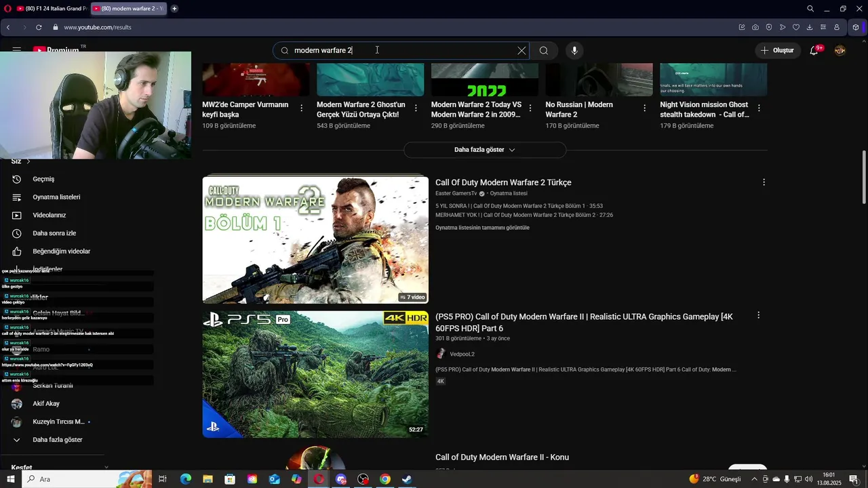The height and width of the screenshot is (488, 868).
Task: Open the notifications bell
Action: click(814, 50)
